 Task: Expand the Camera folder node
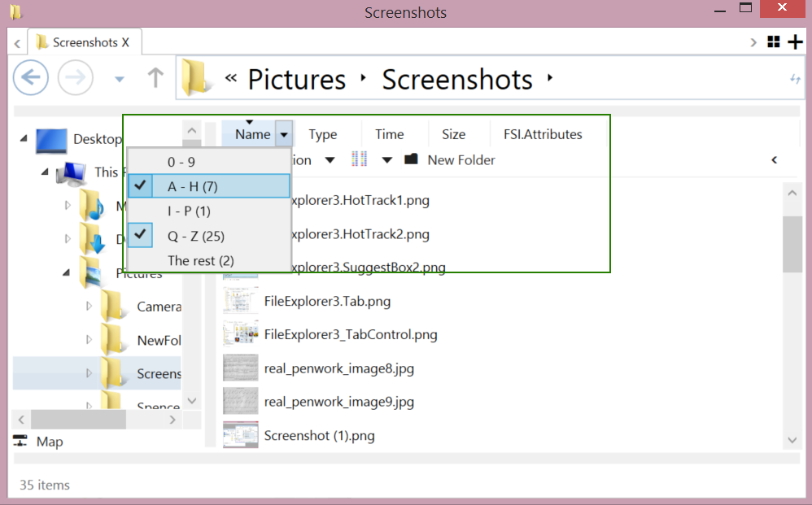89,306
